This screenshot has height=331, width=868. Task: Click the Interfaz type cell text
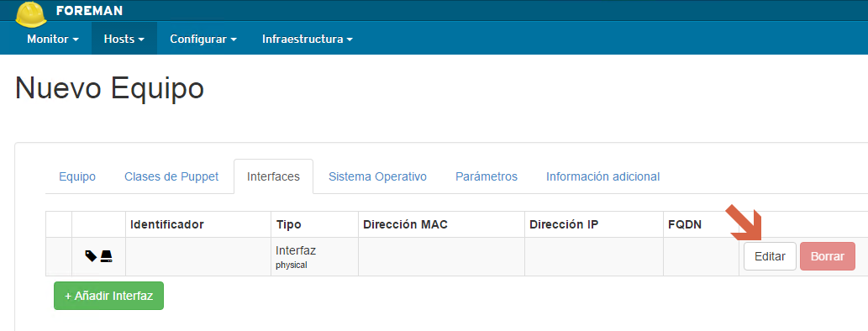coord(296,250)
